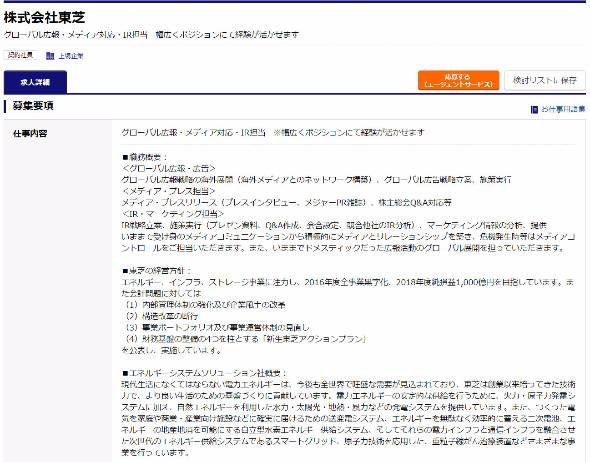Click the ■業務概要 heading text
The image size is (590, 462).
click(x=145, y=157)
